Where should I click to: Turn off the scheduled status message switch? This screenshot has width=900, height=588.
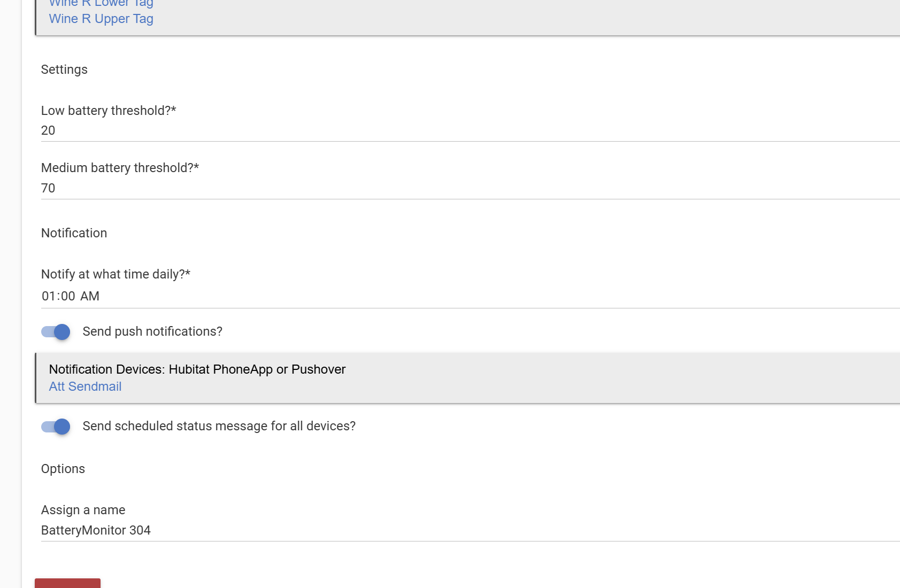point(56,427)
